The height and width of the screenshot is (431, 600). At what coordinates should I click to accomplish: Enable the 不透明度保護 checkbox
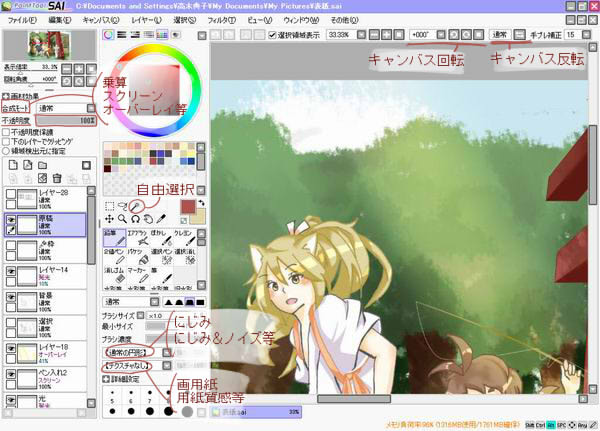(x=6, y=132)
